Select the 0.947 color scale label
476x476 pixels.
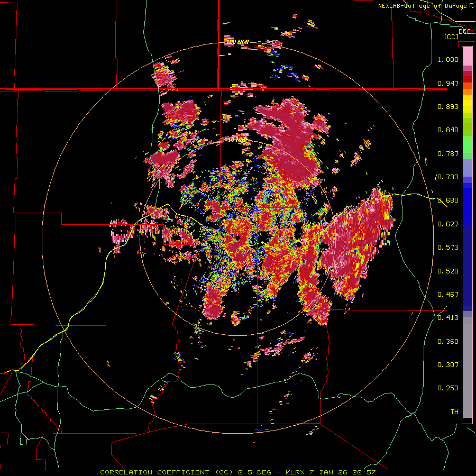coord(448,83)
